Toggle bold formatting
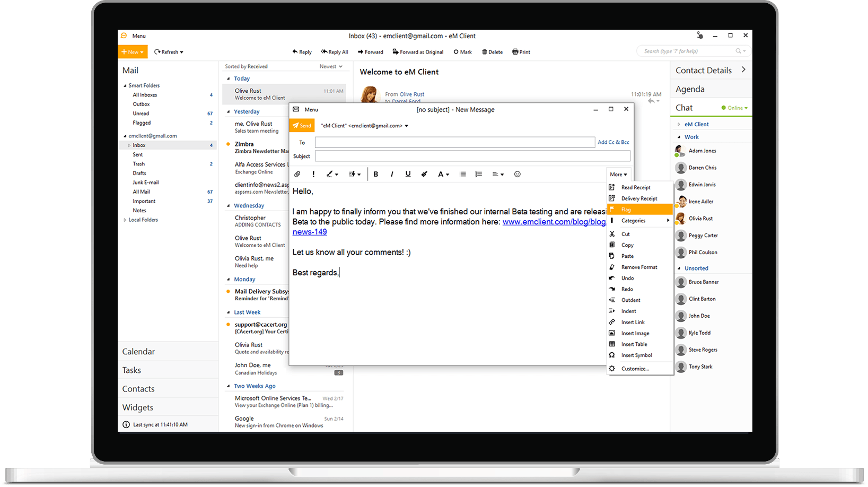 coord(376,174)
